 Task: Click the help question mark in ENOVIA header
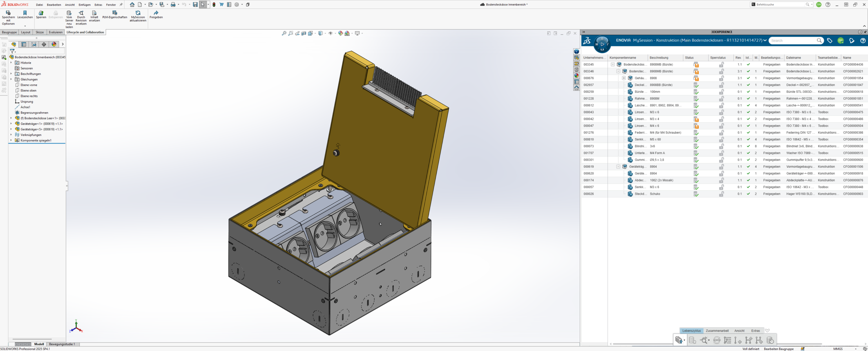pos(863,40)
